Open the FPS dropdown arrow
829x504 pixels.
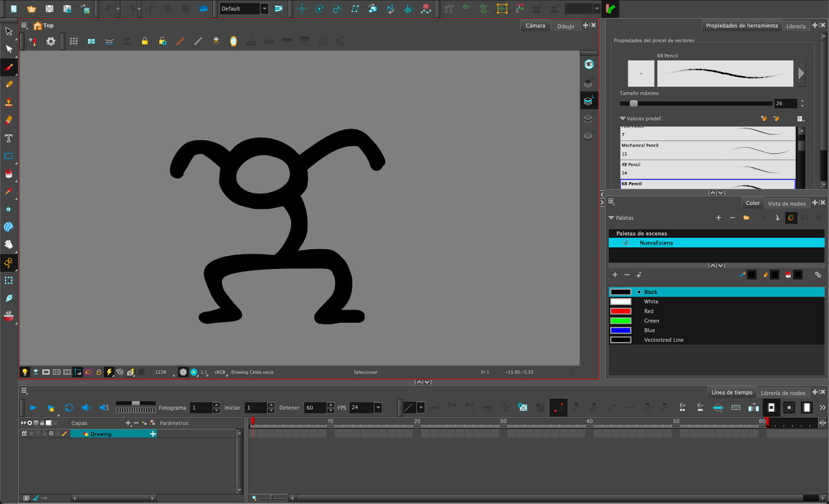(x=378, y=408)
